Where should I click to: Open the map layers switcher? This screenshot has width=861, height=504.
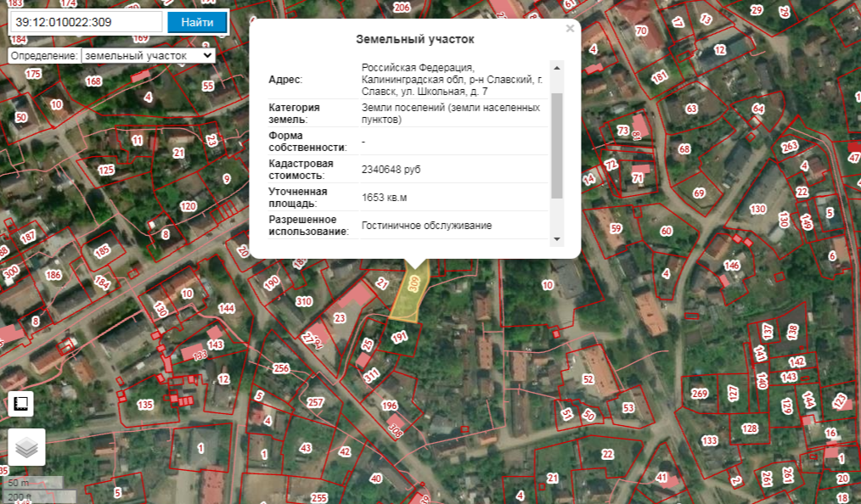[26, 447]
